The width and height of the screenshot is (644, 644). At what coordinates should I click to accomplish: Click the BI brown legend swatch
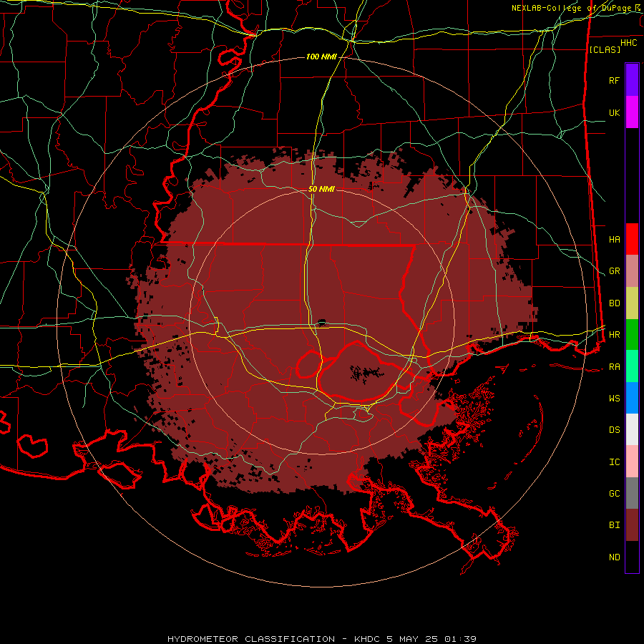632,525
